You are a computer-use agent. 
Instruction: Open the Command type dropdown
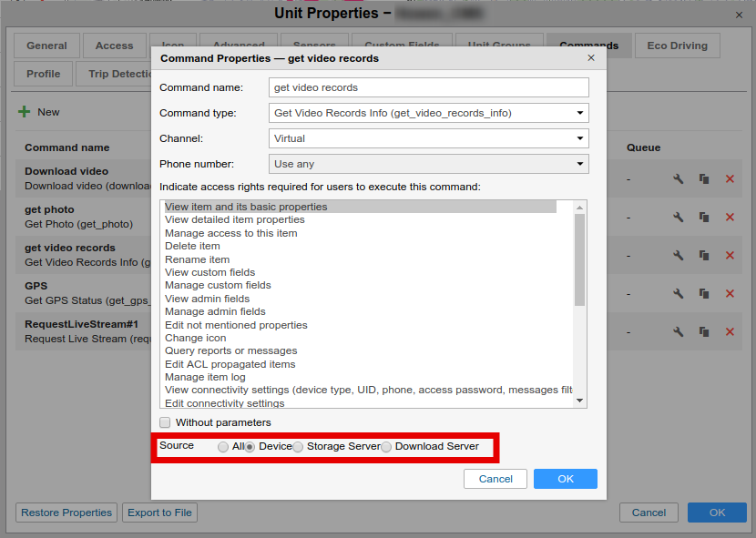pyautogui.click(x=430, y=113)
